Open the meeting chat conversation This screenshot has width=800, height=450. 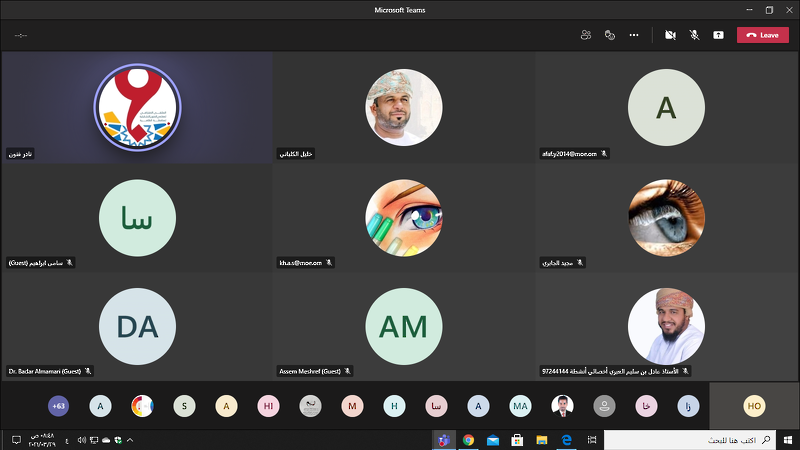609,35
